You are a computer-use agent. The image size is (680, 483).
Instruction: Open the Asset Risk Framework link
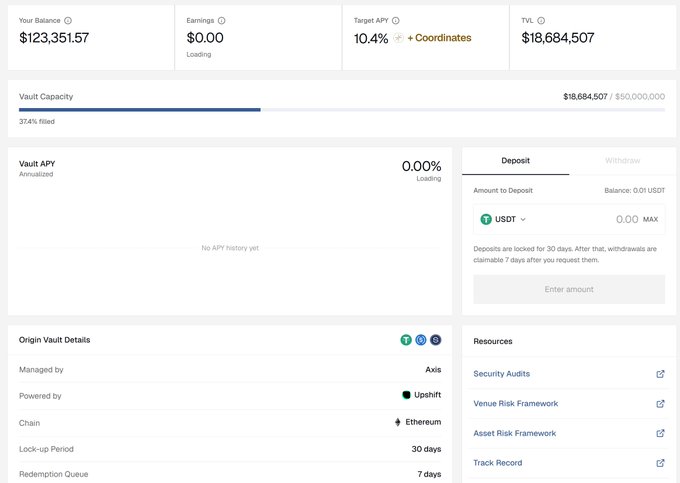(515, 433)
